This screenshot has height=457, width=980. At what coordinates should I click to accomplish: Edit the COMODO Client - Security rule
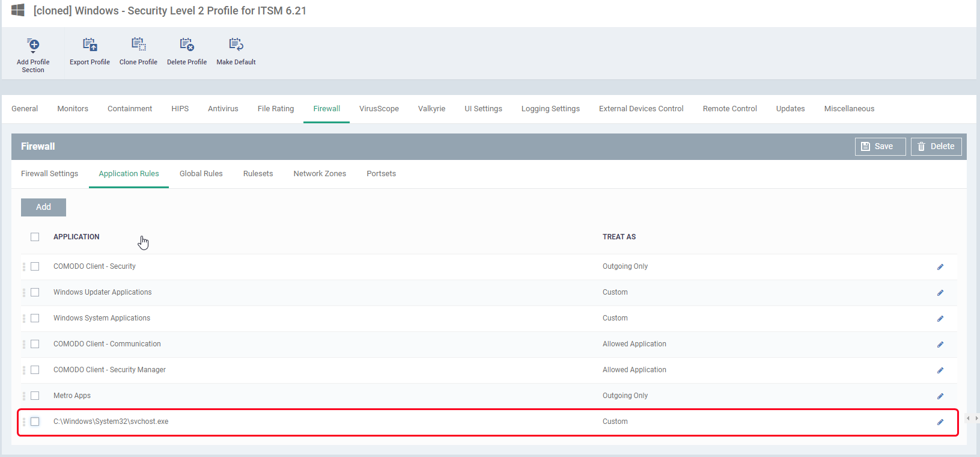[x=940, y=267]
